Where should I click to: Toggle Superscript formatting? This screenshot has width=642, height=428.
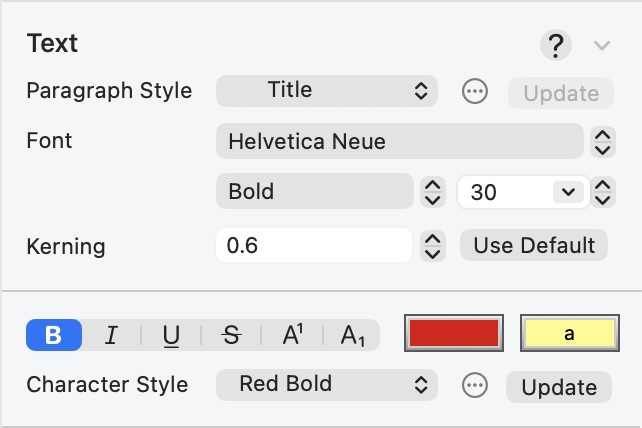pos(292,335)
